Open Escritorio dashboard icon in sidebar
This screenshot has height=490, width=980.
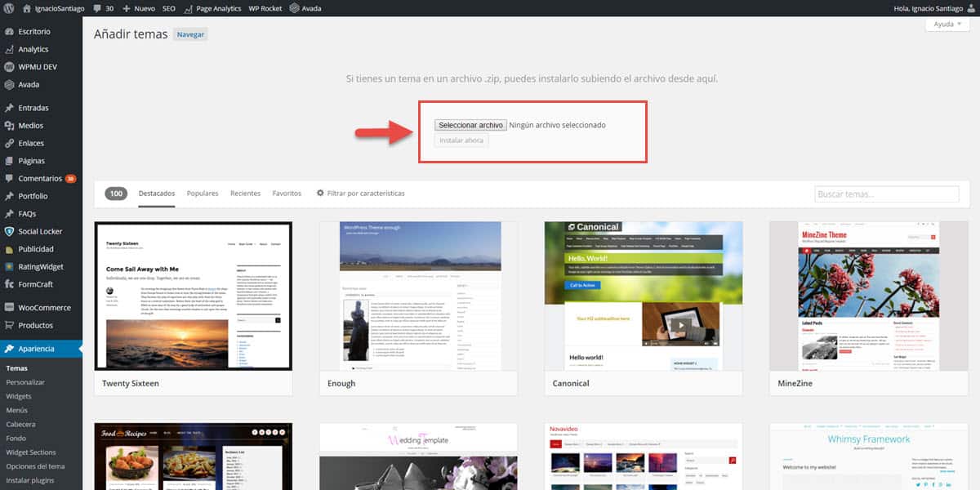(9, 31)
